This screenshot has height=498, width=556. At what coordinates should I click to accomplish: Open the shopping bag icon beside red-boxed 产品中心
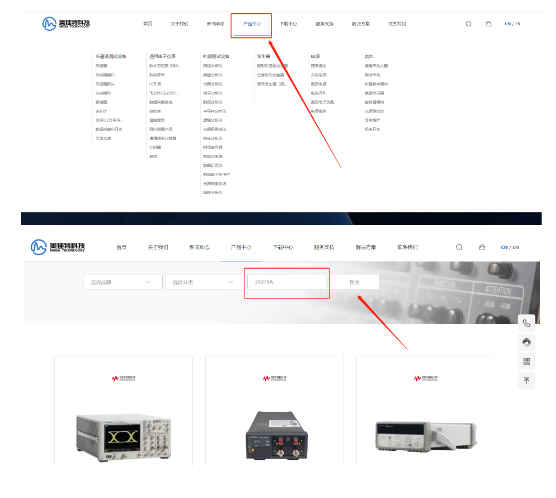coord(489,24)
